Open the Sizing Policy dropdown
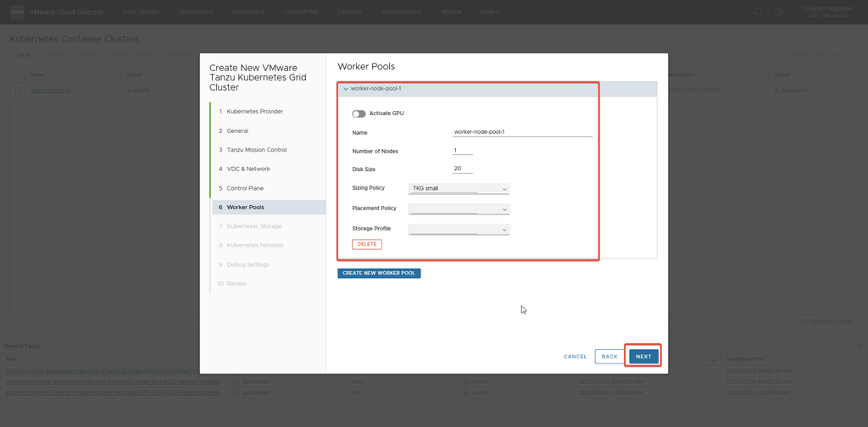 (459, 189)
